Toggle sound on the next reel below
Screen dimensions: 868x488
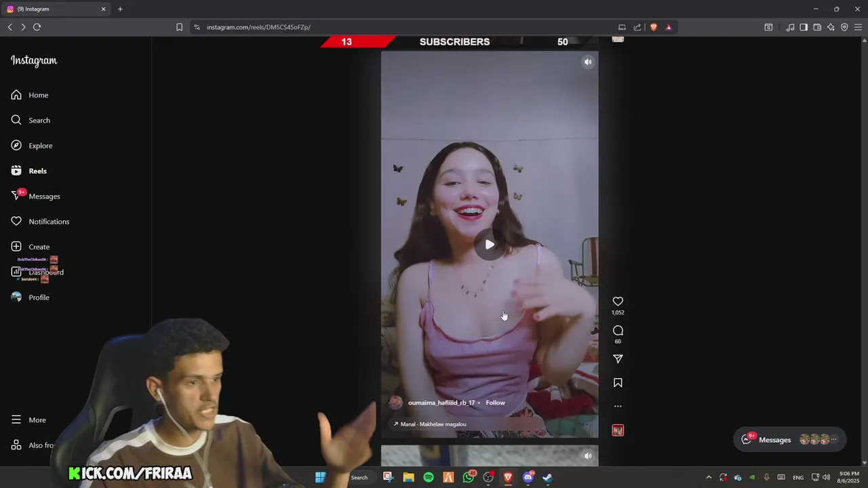click(588, 455)
